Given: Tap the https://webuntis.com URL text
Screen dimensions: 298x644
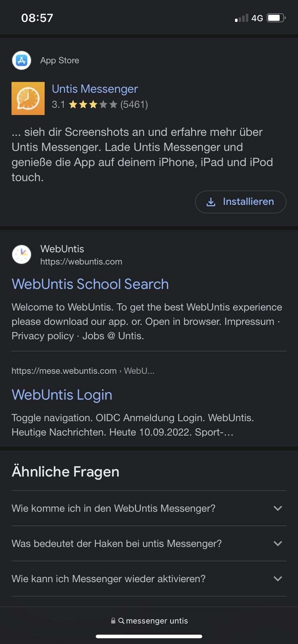Looking at the screenshot, I should (x=81, y=262).
